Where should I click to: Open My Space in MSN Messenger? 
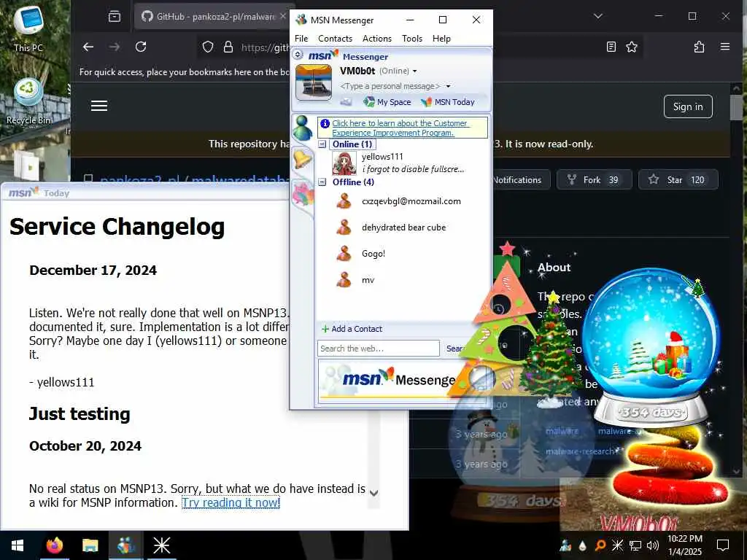point(387,102)
